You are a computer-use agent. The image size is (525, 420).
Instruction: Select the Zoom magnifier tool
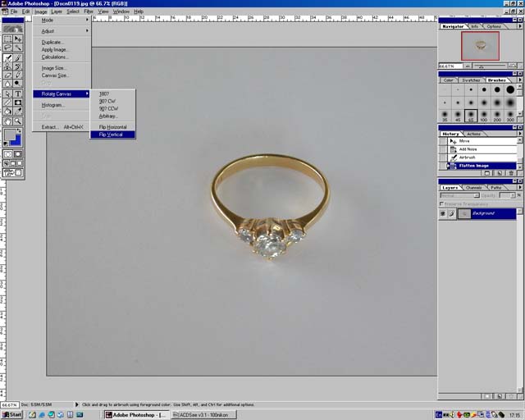point(18,121)
